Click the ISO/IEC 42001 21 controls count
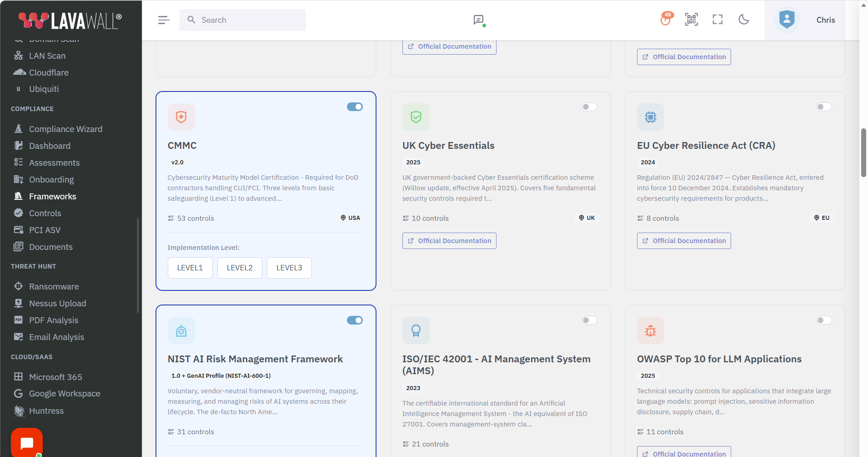 pos(426,444)
